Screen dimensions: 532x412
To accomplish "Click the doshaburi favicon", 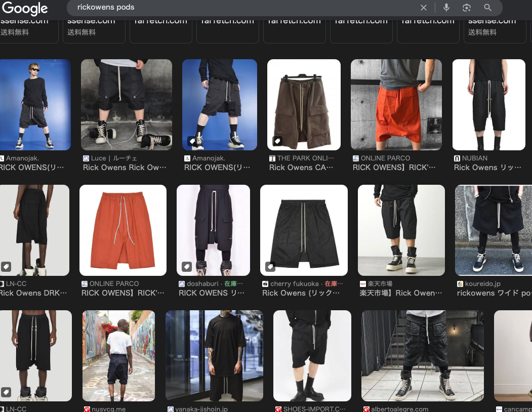I will pos(182,284).
